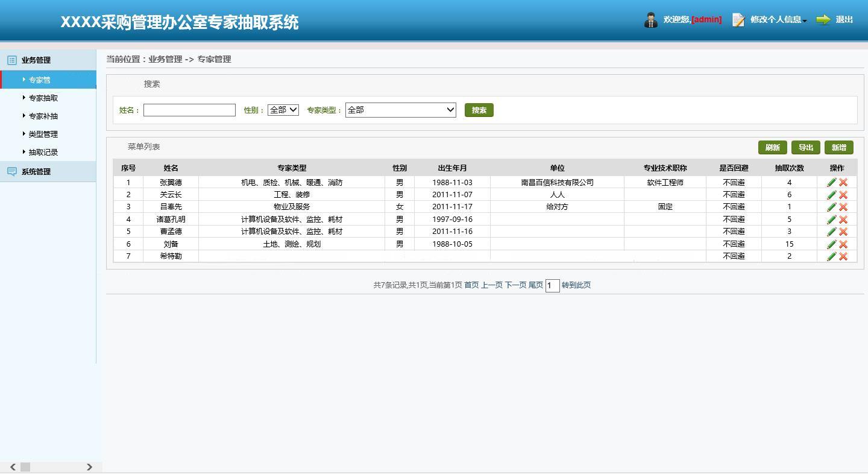
Task: Click the 出生年月 column header
Action: 453,168
